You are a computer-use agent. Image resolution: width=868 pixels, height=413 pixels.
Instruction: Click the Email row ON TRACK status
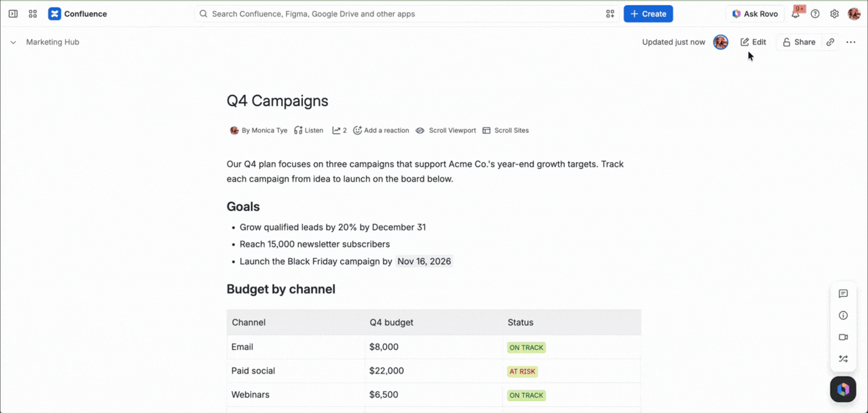[526, 347]
